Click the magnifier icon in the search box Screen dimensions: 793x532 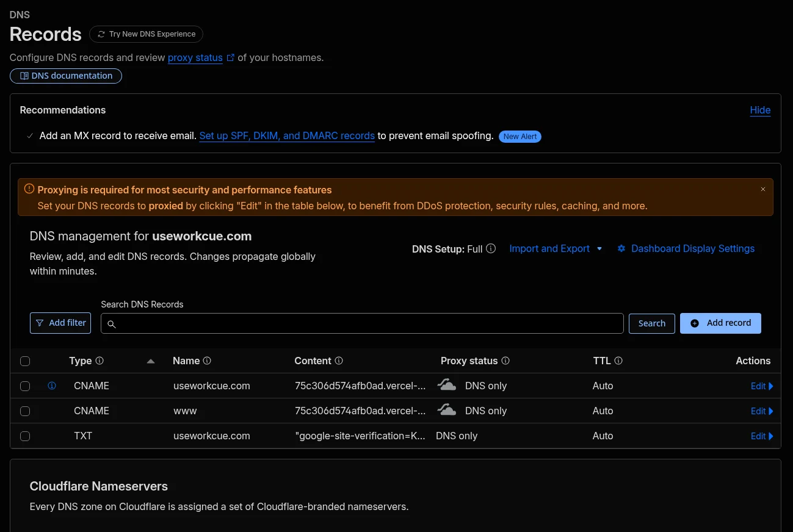(x=112, y=324)
